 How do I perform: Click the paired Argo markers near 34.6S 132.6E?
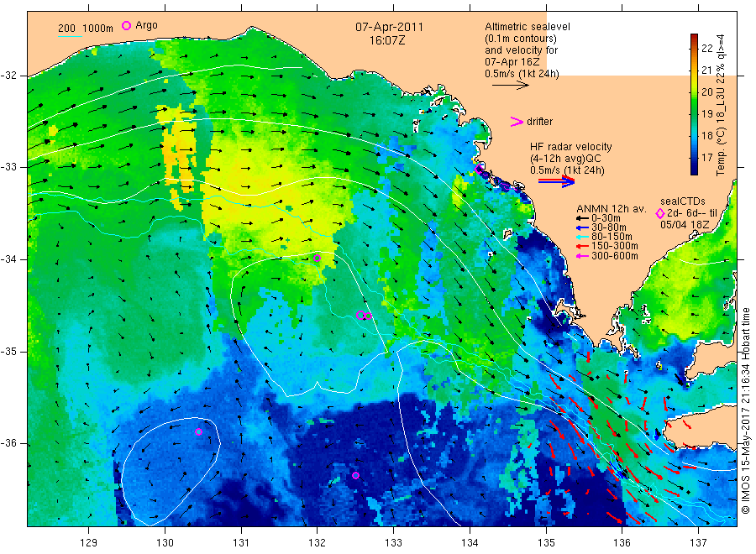[x=364, y=316]
